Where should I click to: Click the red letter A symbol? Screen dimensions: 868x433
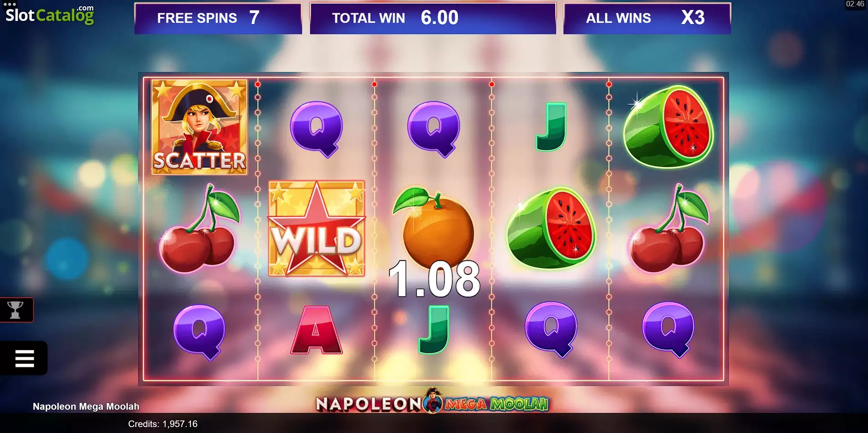point(317,330)
